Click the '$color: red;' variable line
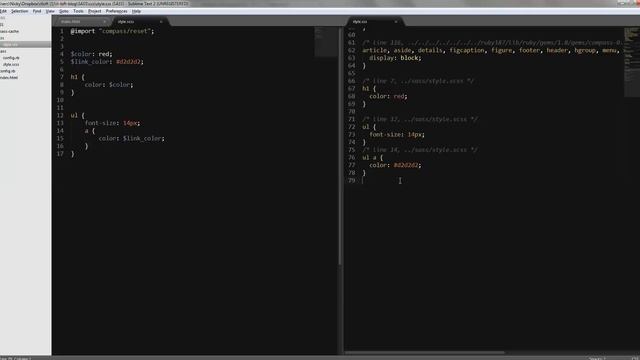The height and width of the screenshot is (360, 640). (x=91, y=54)
